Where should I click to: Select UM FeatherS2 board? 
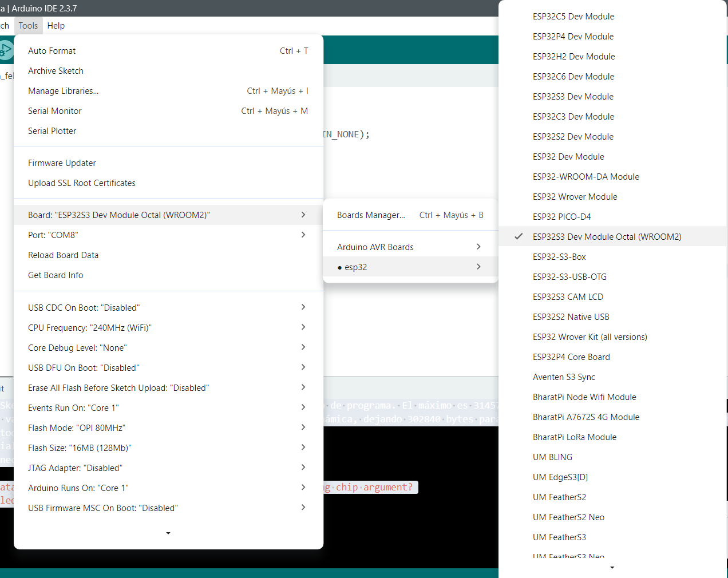click(x=613, y=497)
